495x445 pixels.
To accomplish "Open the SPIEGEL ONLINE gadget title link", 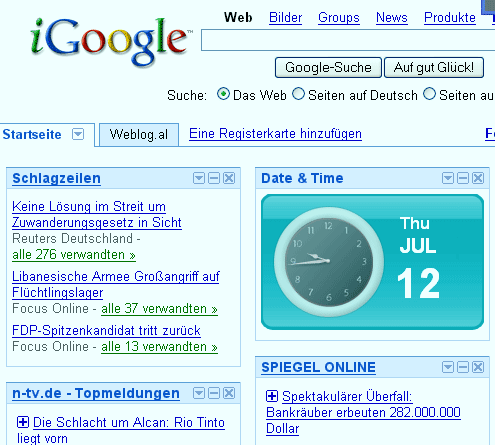I will point(318,367).
